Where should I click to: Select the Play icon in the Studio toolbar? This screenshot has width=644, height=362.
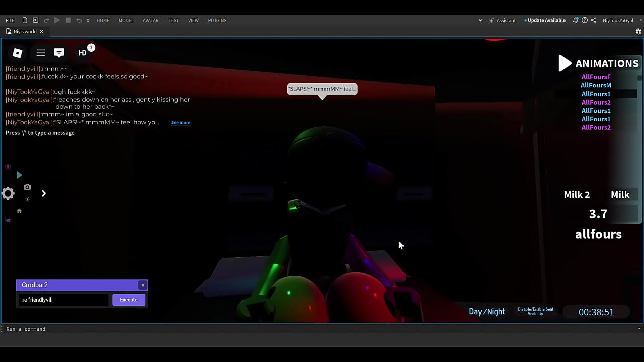(x=57, y=20)
